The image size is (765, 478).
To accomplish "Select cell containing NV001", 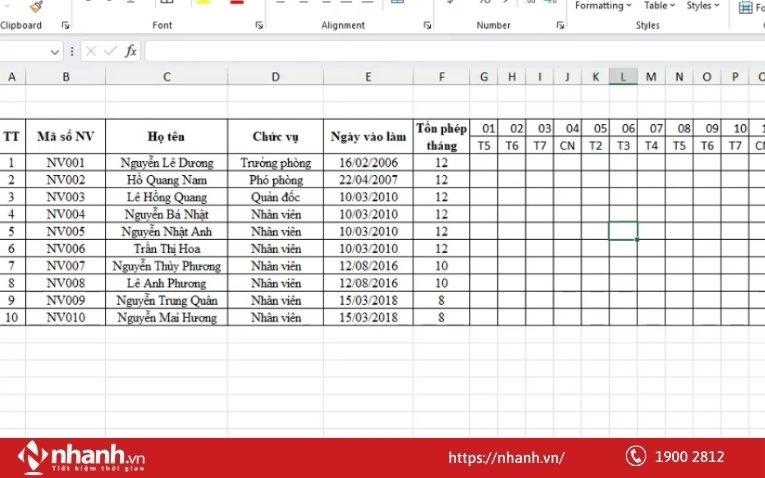I will point(65,162).
